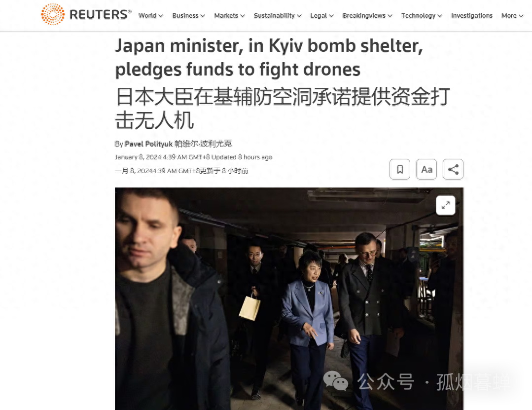Open the Sustainability menu
Image resolution: width=532 pixels, height=410 pixels.
pos(278,16)
